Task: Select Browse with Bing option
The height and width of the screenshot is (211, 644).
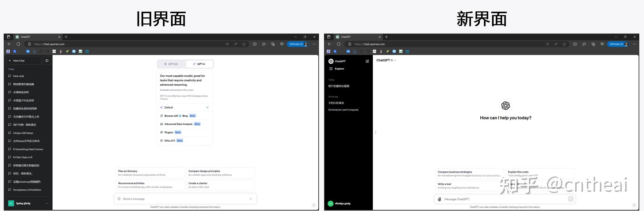Action: (184, 116)
